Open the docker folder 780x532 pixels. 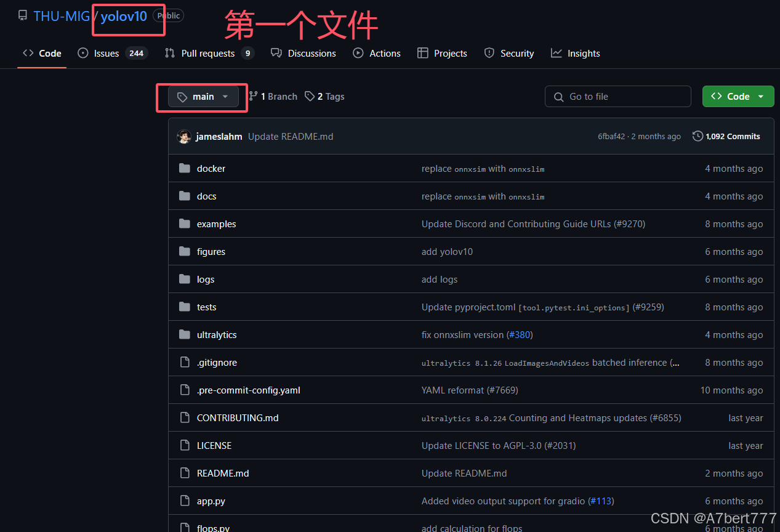(x=211, y=169)
